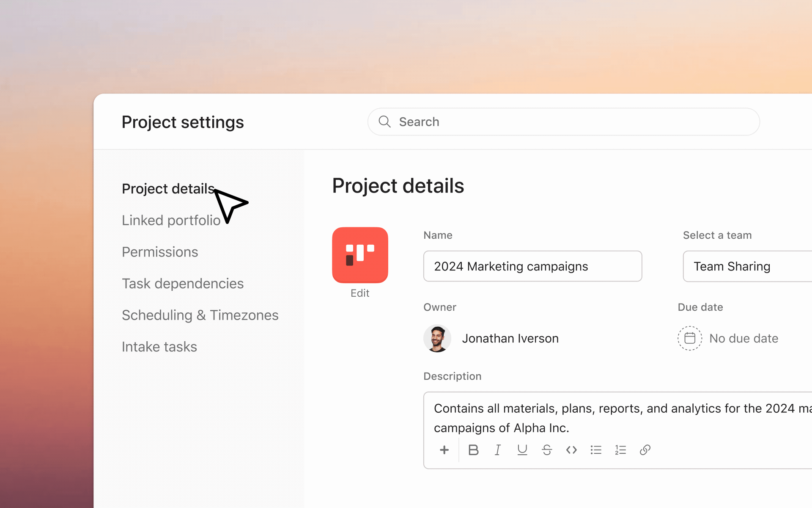Open the Team Sharing team selector
The height and width of the screenshot is (508, 812).
[x=747, y=266]
